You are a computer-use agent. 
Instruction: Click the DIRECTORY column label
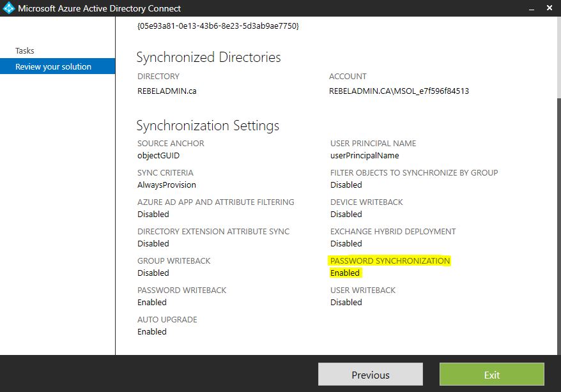(158, 77)
